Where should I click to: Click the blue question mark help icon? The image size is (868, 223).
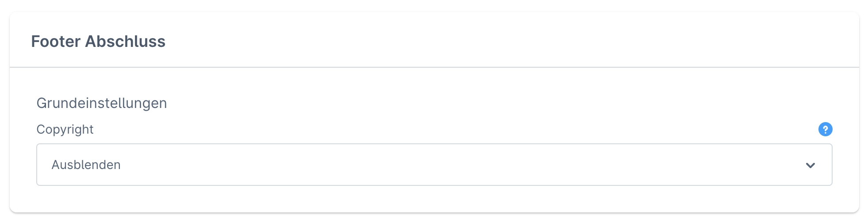(x=825, y=129)
